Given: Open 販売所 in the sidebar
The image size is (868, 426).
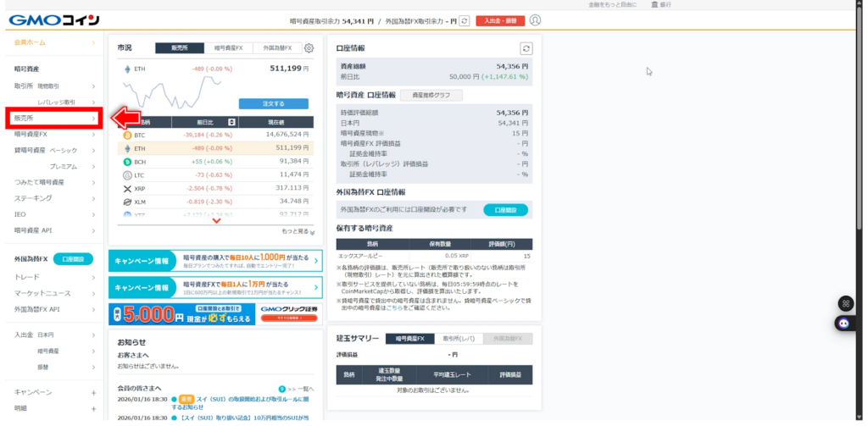Looking at the screenshot, I should coord(53,118).
